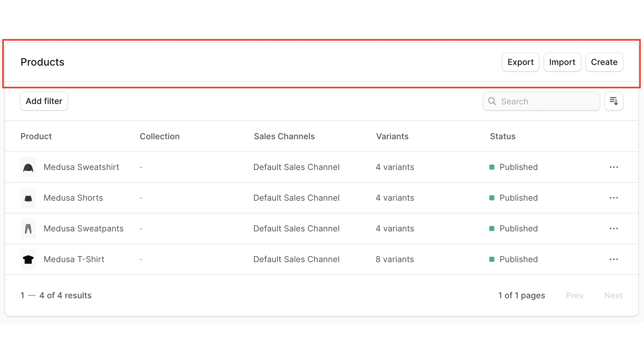Screen dimensions: 644x362
Task: Click Create to add product
Action: pyautogui.click(x=604, y=62)
